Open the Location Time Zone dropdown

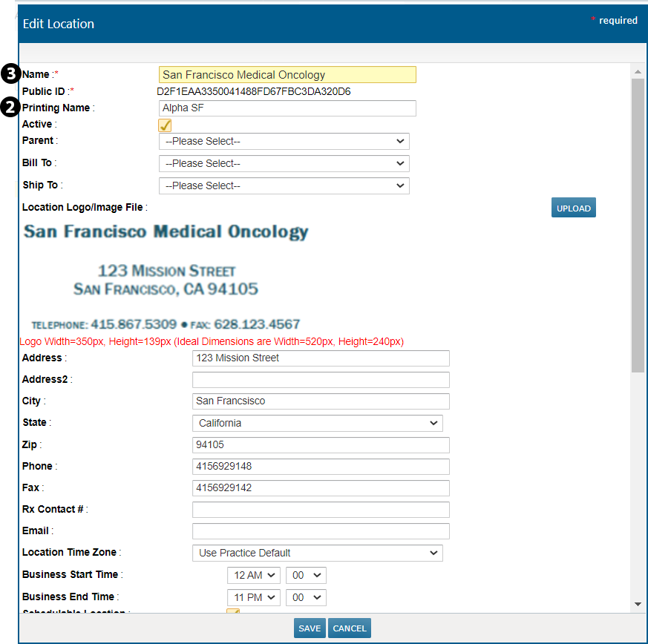pyautogui.click(x=317, y=553)
